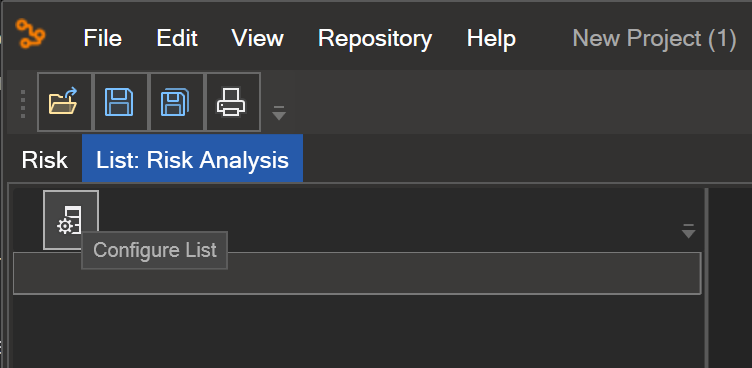Expand the list toolbar overflow arrow

(689, 231)
